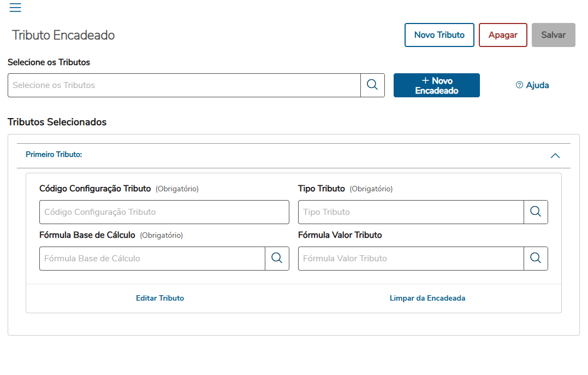Focus the Fórmula Base de Cálculo input
The width and height of the screenshot is (588, 375).
point(152,259)
